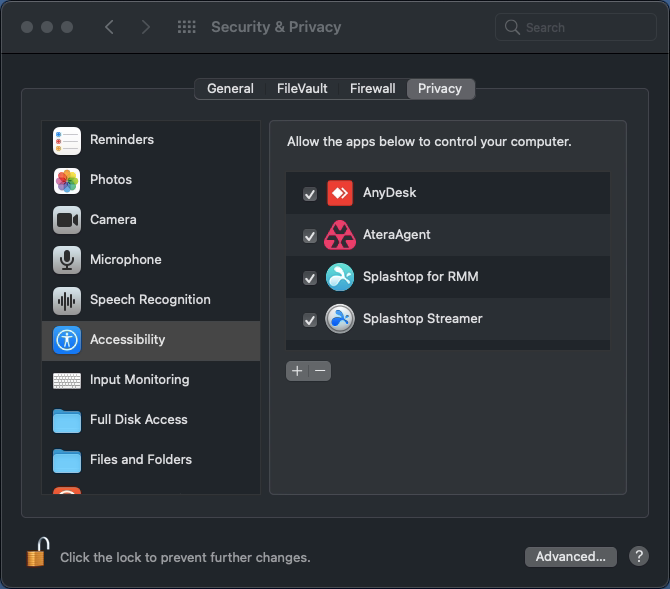Click the Full Disk Access folder icon
Viewport: 670px width, 589px height.
pyautogui.click(x=67, y=421)
